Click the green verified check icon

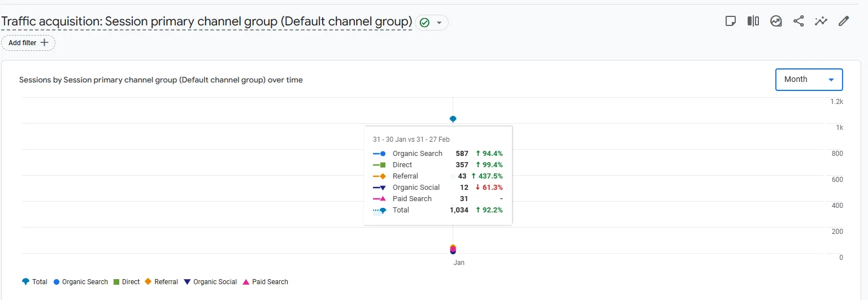(424, 23)
